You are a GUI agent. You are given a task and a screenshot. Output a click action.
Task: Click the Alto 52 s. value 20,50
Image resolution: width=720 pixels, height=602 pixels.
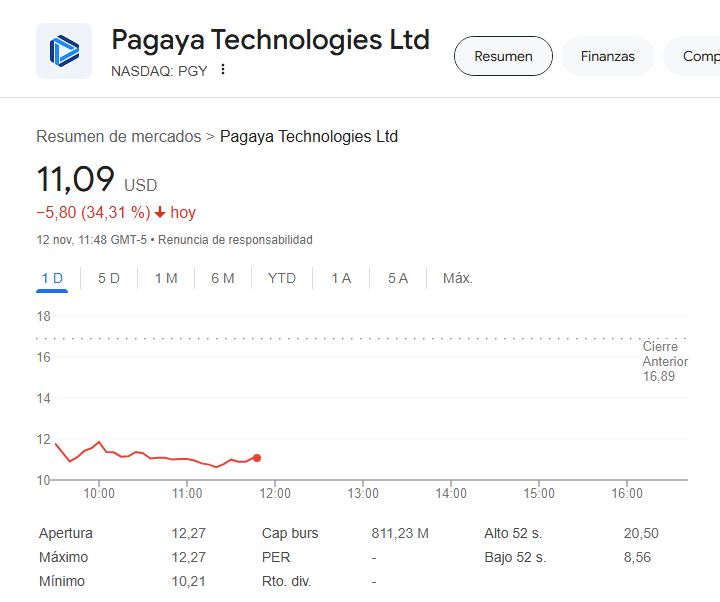641,533
